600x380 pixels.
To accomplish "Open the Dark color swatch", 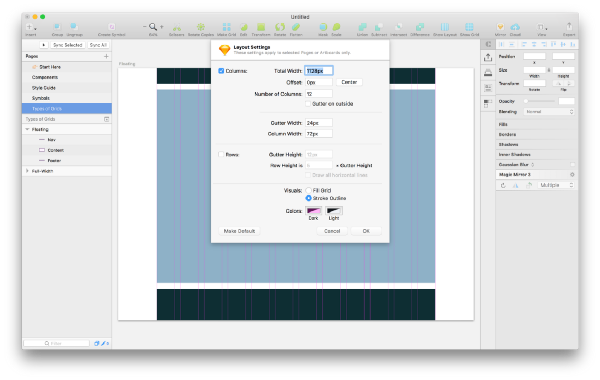I will coord(313,211).
